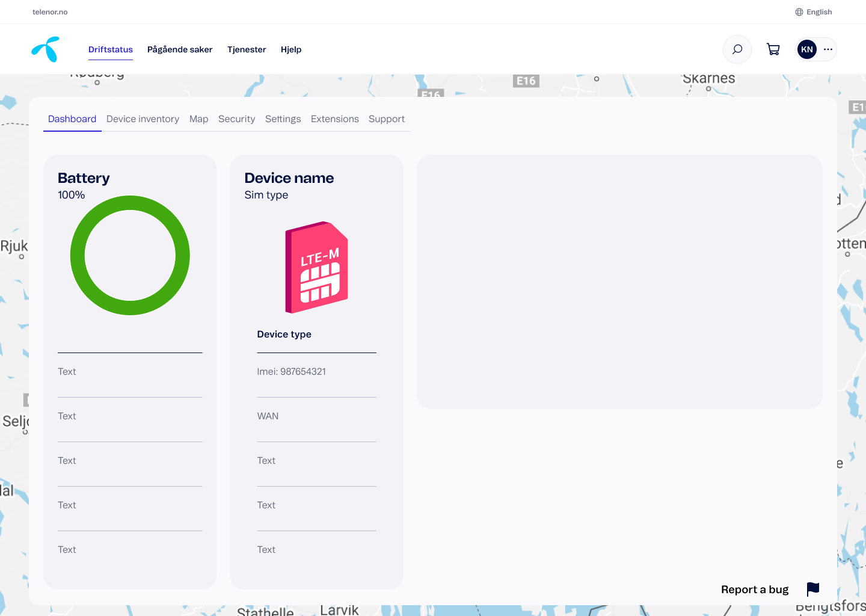Screen dimensions: 866x616
Task: Open the Security tab
Action: click(x=236, y=119)
